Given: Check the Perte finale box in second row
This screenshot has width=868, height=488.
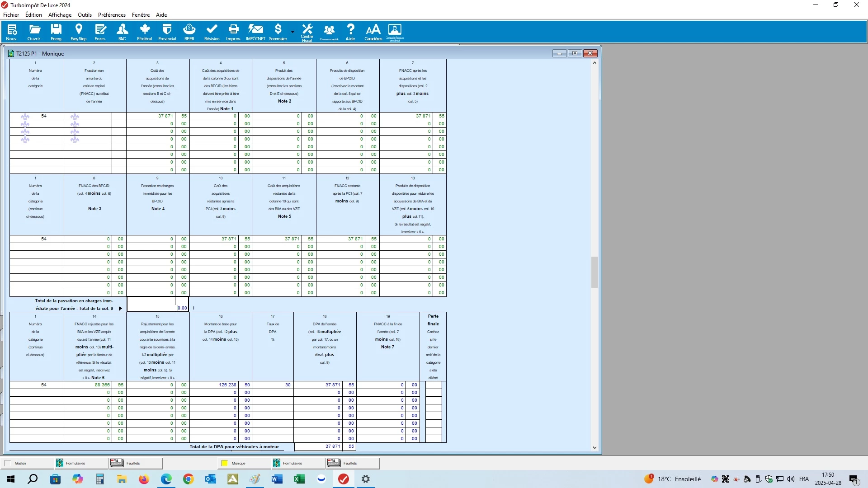Looking at the screenshot, I should click(433, 393).
